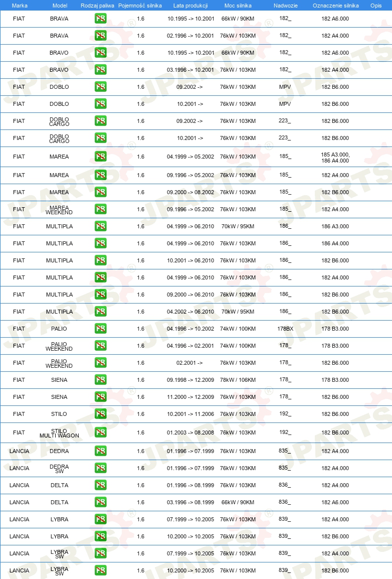Click the Opis column header
The height and width of the screenshot is (579, 392).
click(x=376, y=6)
